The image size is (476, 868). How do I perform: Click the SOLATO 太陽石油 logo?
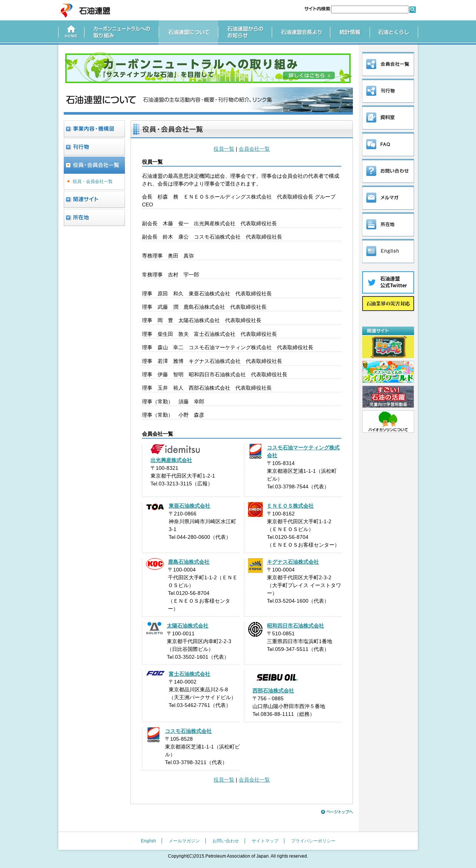[x=154, y=628]
